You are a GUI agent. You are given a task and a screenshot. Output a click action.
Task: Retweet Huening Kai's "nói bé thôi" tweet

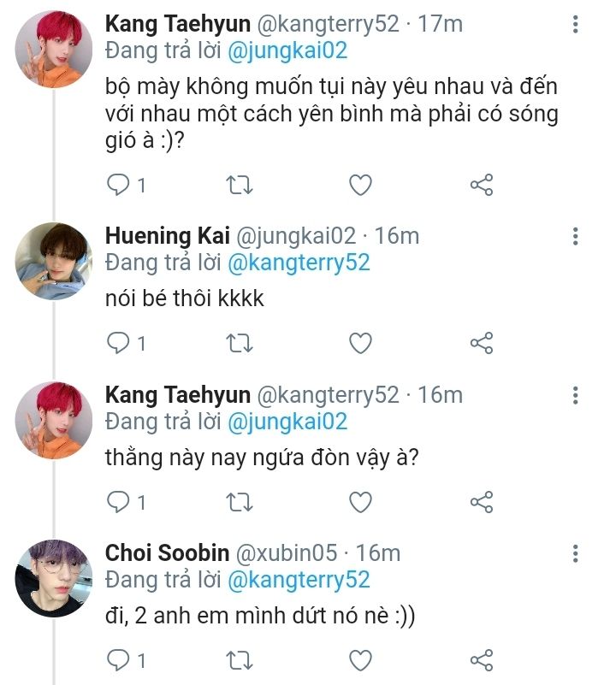[239, 343]
